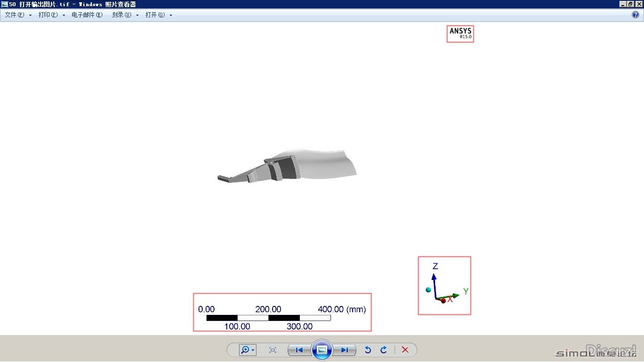This screenshot has height=362, width=644.
Task: Click the photo viewer title bar icon
Action: (5, 4)
